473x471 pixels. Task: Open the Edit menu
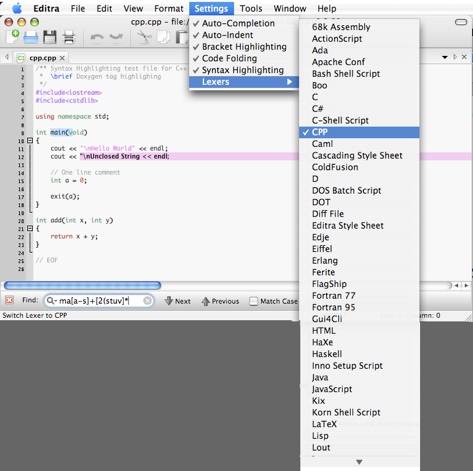pos(104,8)
